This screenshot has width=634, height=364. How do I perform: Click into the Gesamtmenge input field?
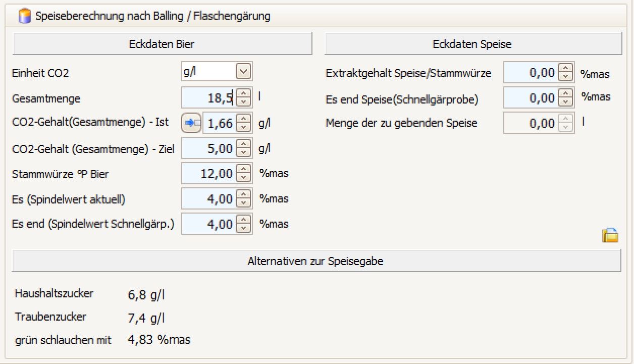click(208, 98)
